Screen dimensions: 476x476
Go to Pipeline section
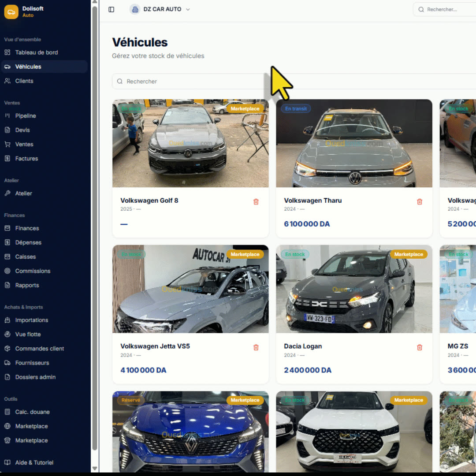[x=45, y=116]
